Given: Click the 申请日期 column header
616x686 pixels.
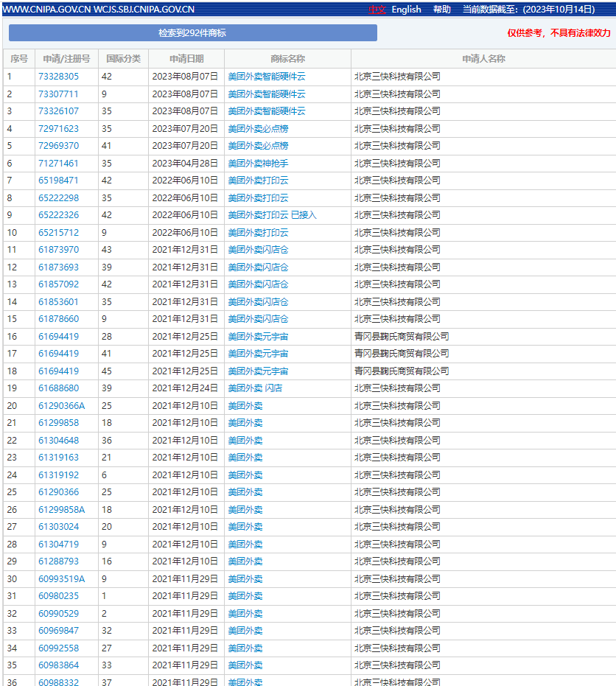Looking at the screenshot, I should (186, 59).
